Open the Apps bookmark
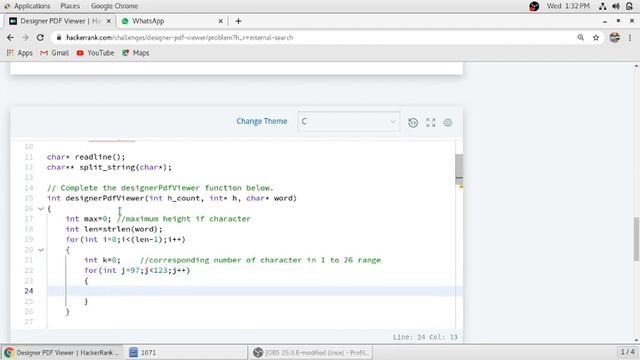The image size is (640, 360). [20, 53]
